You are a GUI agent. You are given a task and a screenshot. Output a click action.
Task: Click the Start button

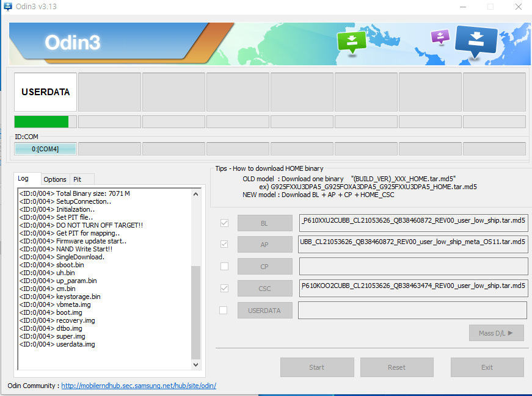coord(317,367)
